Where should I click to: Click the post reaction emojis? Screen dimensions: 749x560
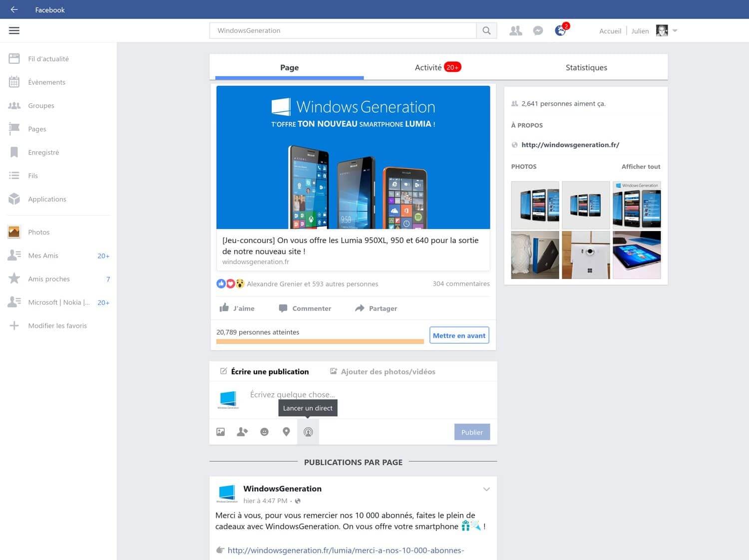click(x=230, y=283)
